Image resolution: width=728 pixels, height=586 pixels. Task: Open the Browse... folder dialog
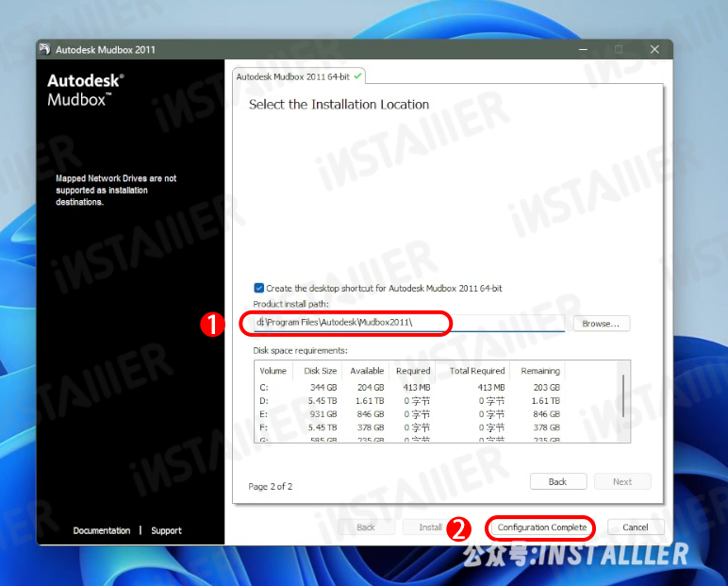coord(602,324)
